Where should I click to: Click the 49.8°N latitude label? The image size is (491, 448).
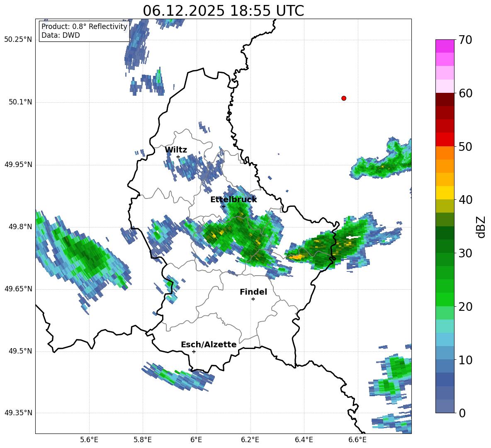click(20, 227)
